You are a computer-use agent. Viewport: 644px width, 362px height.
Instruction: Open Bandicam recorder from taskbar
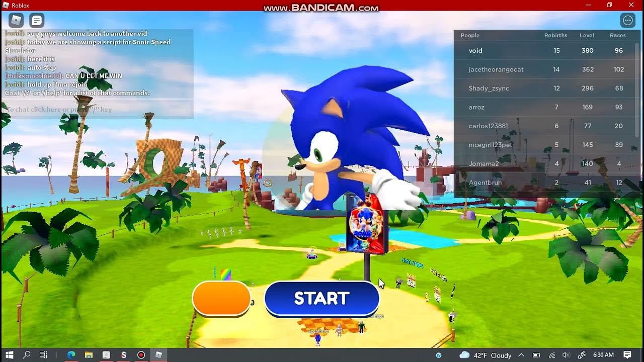141,355
